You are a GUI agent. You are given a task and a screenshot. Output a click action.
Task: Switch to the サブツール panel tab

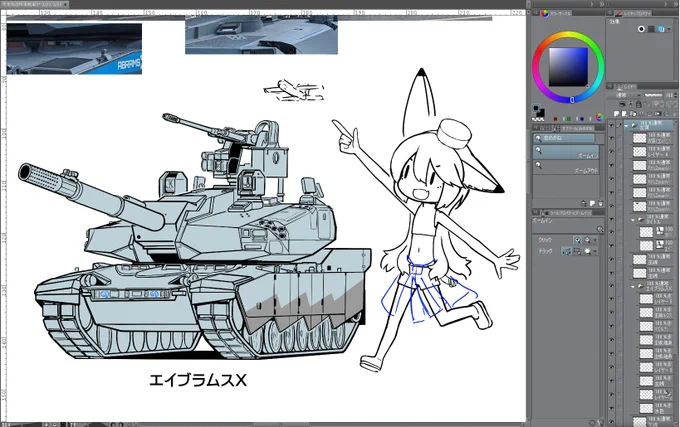[578, 128]
